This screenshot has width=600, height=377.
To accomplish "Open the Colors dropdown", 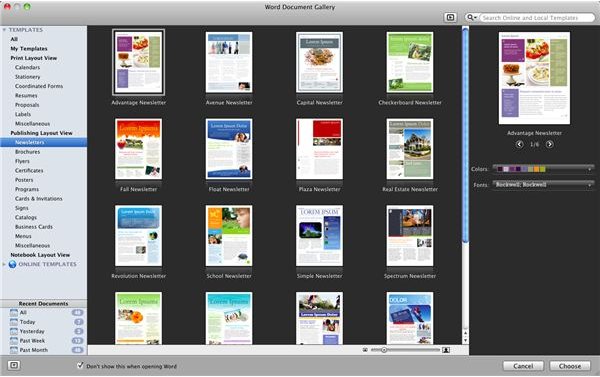I will pos(543,169).
